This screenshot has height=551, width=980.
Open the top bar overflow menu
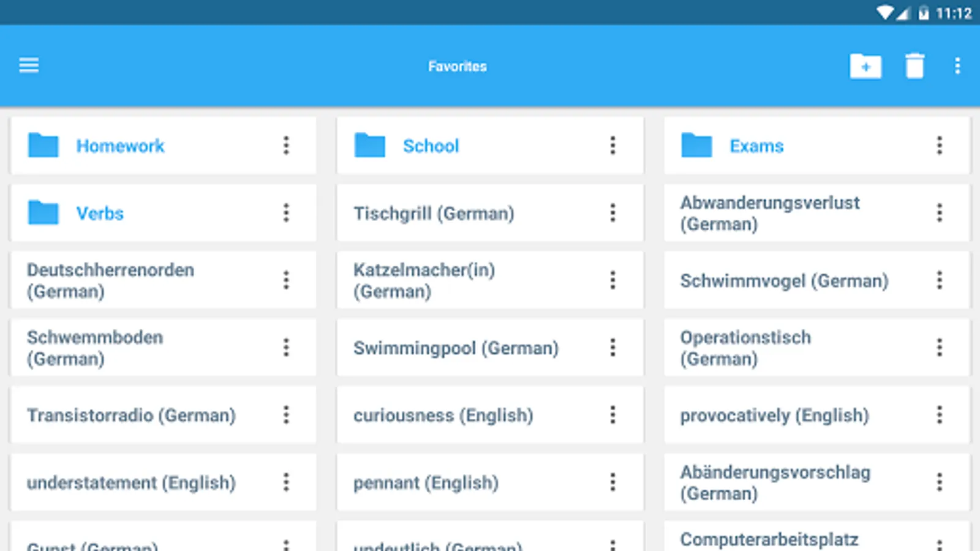957,66
